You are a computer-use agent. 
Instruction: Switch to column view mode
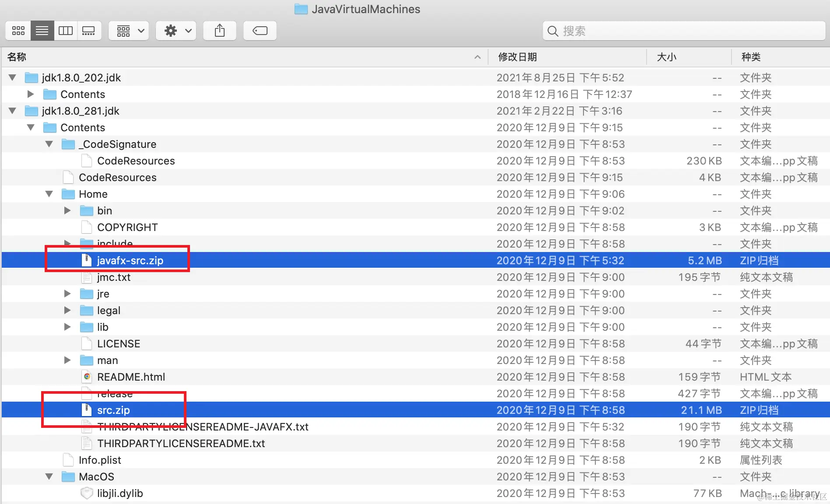tap(66, 31)
